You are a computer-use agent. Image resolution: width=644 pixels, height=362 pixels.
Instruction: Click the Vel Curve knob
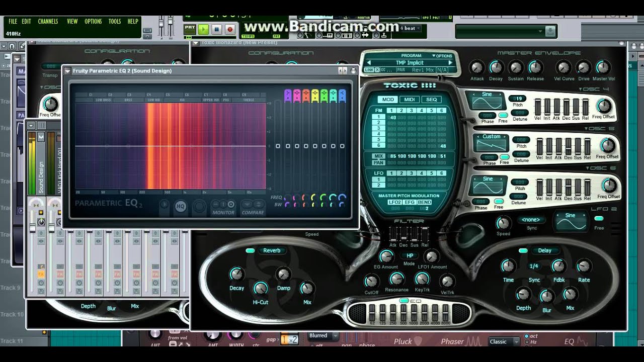[563, 67]
